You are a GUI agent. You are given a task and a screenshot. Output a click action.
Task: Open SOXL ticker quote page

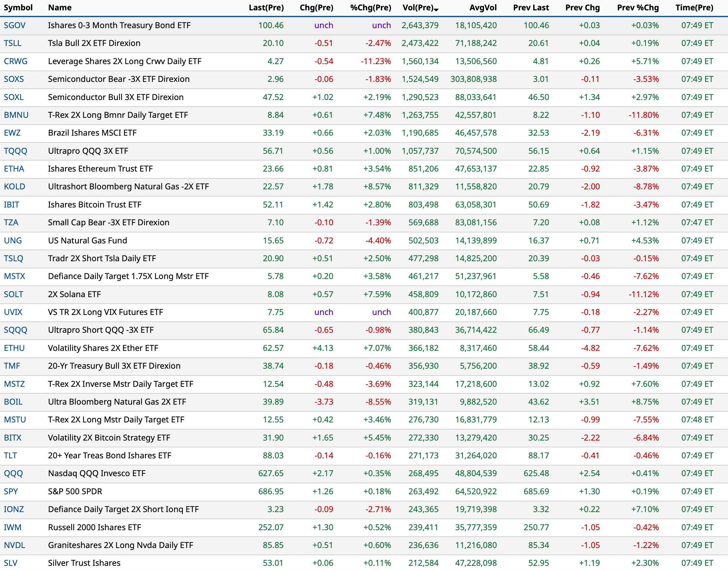[14, 97]
